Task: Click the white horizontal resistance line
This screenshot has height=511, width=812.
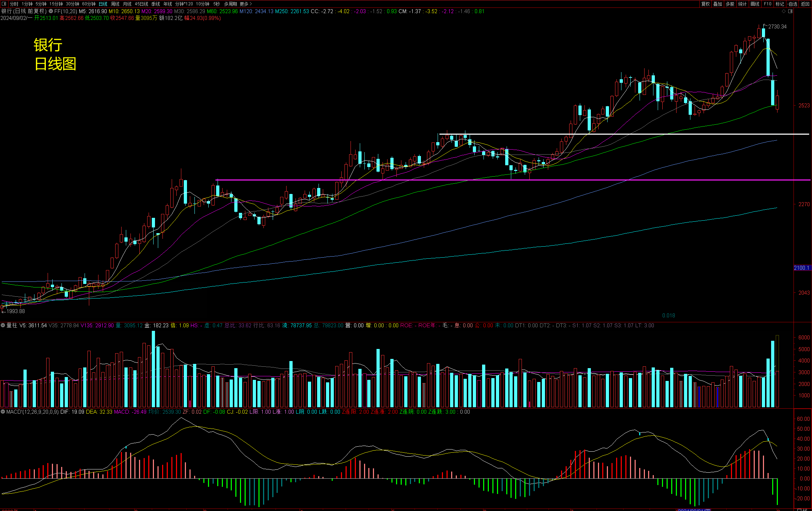Action: [x=624, y=134]
